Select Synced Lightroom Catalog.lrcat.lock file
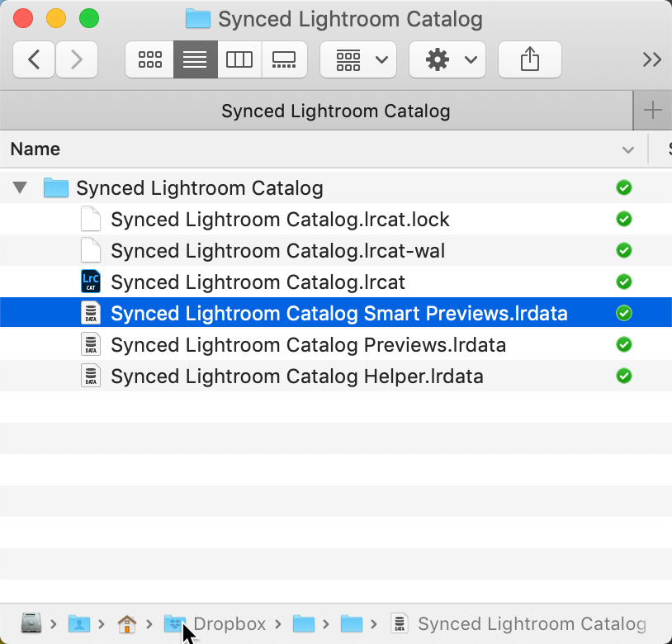This screenshot has width=672, height=644. (x=336, y=220)
